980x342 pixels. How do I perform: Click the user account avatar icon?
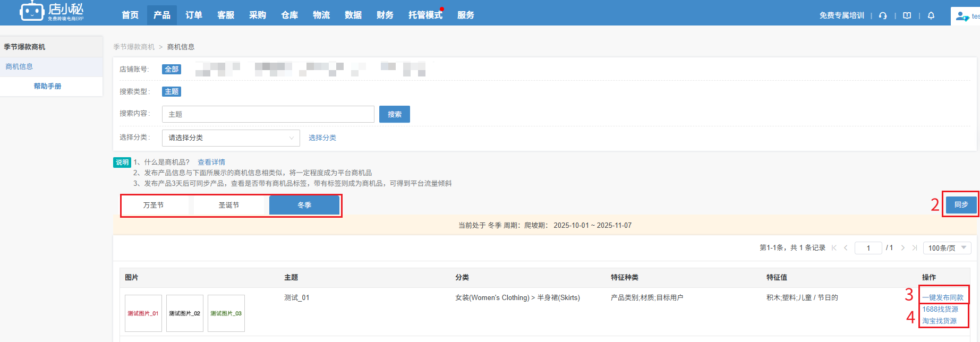click(961, 16)
